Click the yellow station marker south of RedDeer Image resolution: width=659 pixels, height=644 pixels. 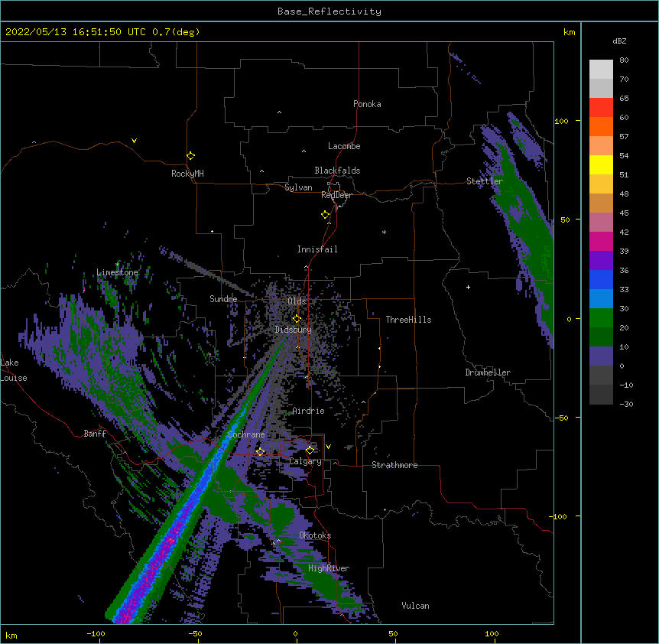coord(325,215)
